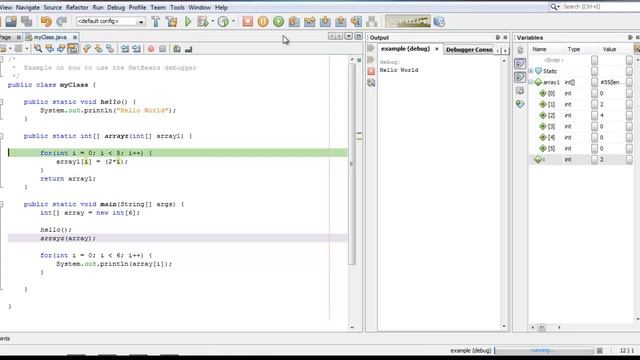The height and width of the screenshot is (360, 640).
Task: Step Out with the up-arrow icon
Action: pos(340,21)
